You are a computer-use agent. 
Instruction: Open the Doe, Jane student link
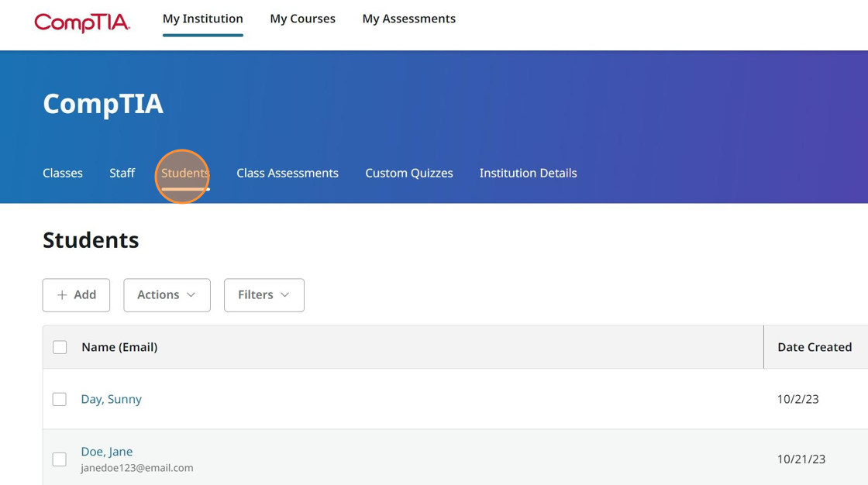click(x=107, y=452)
